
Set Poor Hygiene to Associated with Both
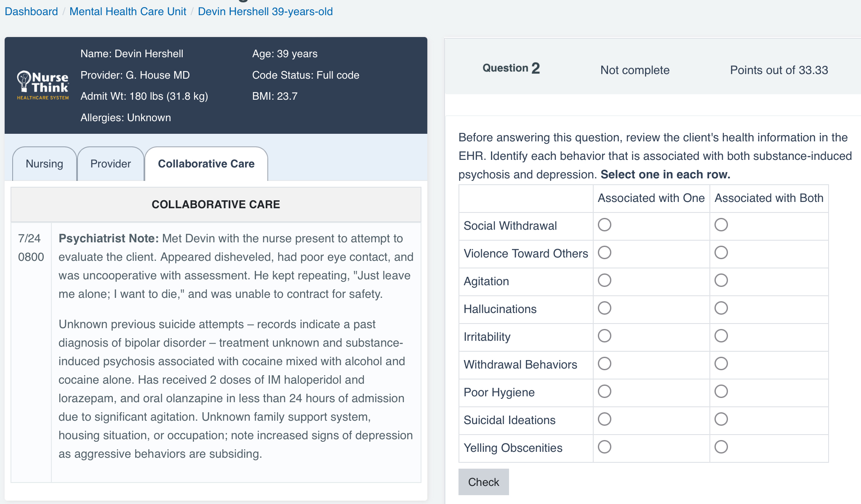click(x=721, y=391)
